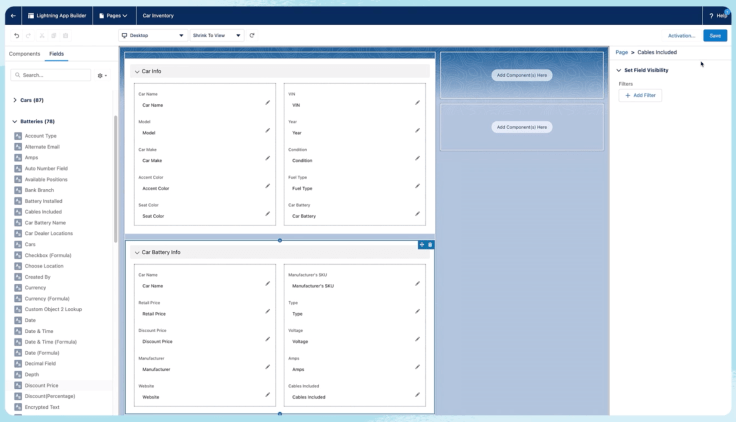The height and width of the screenshot is (422, 736).
Task: Select the Date & Time (Formula) field
Action: (x=50, y=342)
